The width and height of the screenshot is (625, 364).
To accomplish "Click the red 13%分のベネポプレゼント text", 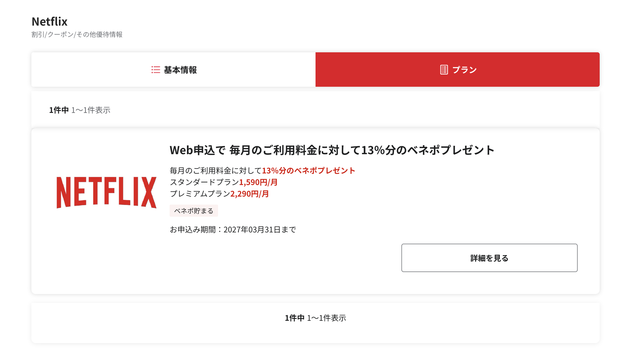I will (x=309, y=170).
